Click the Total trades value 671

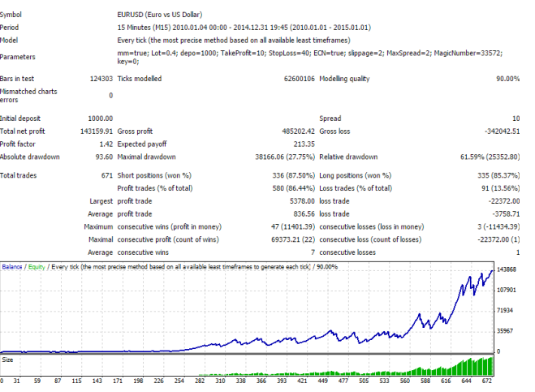click(107, 175)
